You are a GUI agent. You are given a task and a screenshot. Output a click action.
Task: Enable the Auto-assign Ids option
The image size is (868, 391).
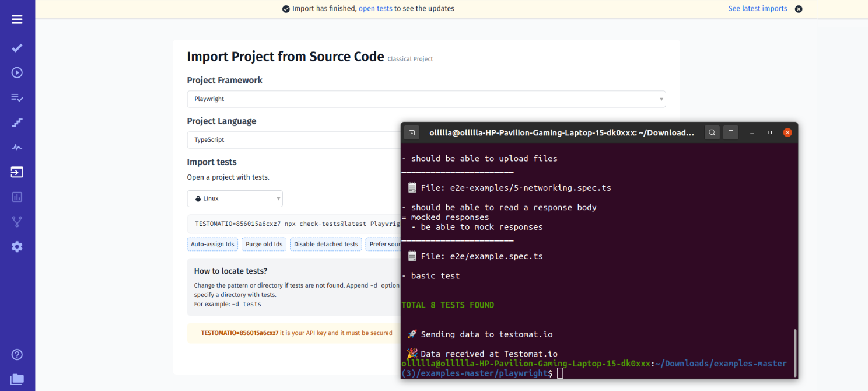click(x=212, y=244)
